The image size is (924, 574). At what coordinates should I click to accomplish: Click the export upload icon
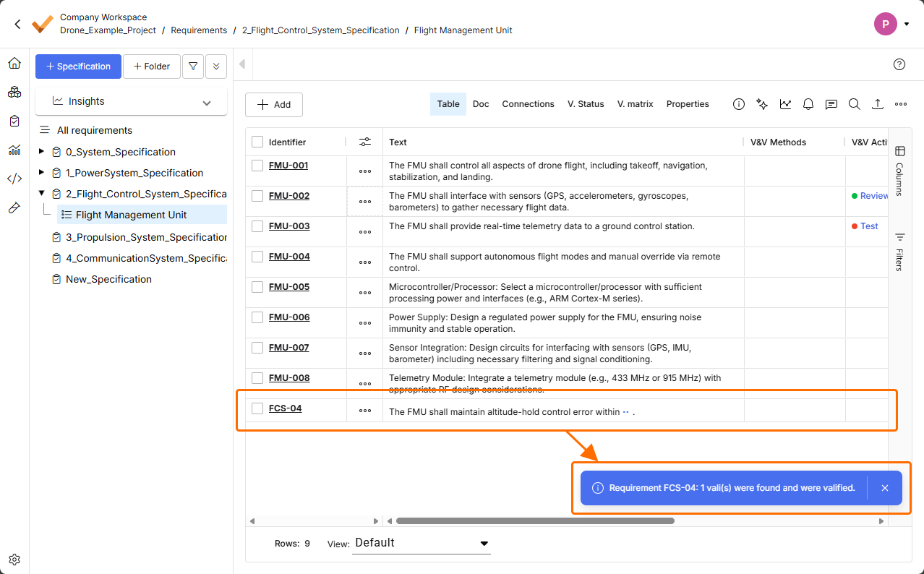click(x=877, y=104)
